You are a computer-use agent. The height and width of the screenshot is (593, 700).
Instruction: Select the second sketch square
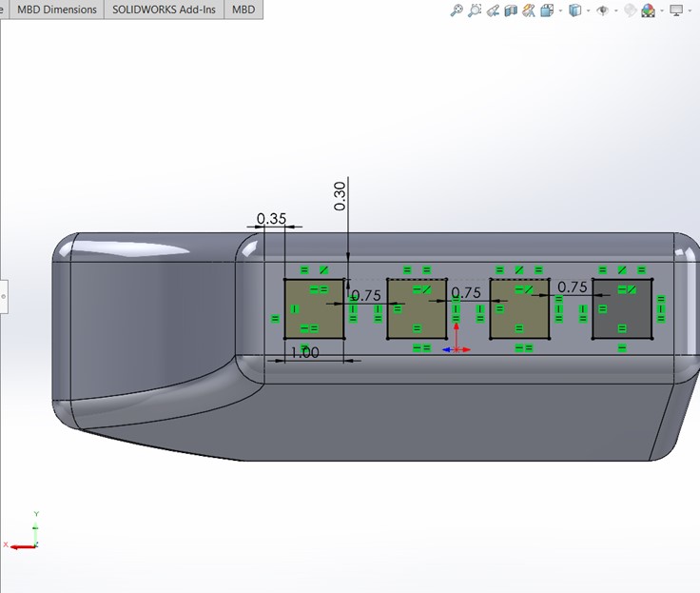coord(417,308)
